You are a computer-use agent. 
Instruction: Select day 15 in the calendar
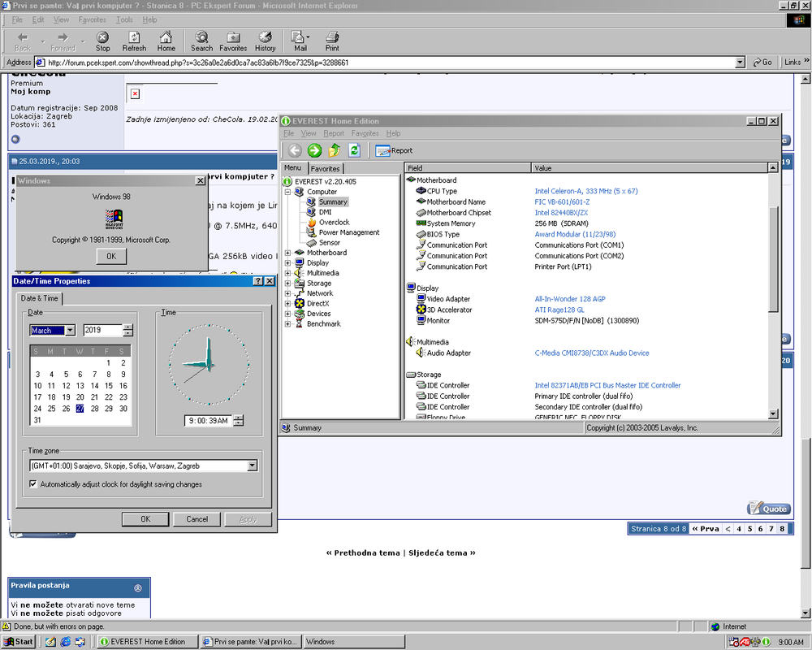pyautogui.click(x=109, y=386)
